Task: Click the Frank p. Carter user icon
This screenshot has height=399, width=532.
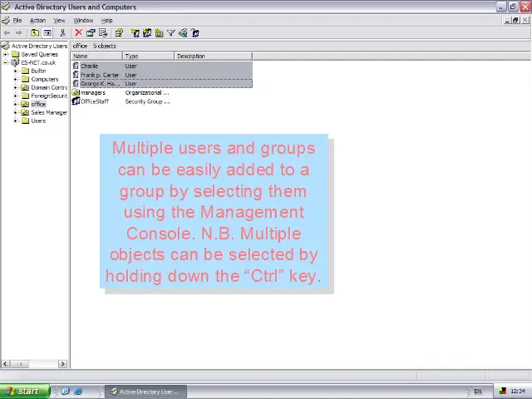Action: point(76,75)
